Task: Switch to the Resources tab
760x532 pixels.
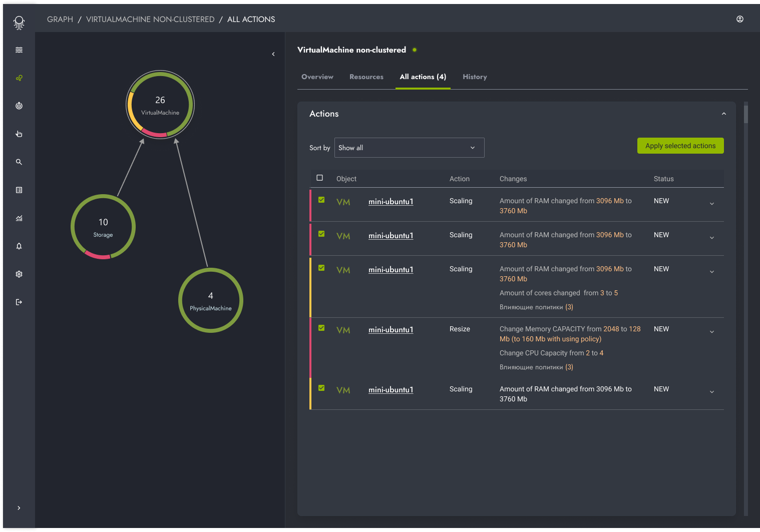Action: coord(366,77)
